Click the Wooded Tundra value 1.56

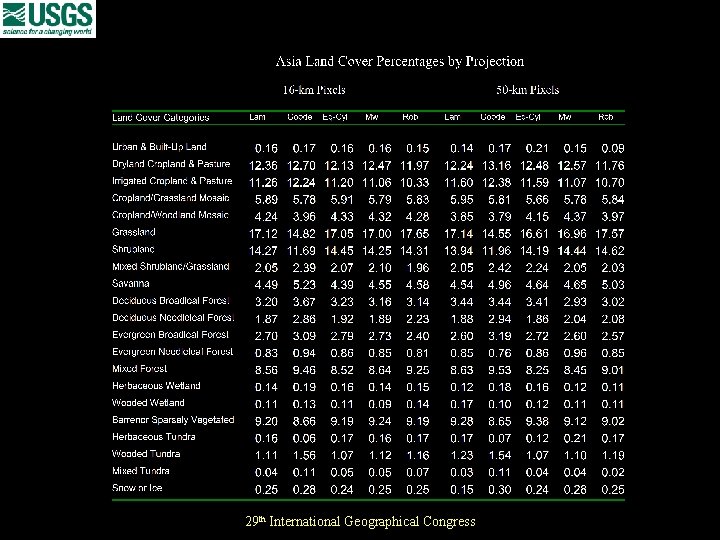click(304, 455)
